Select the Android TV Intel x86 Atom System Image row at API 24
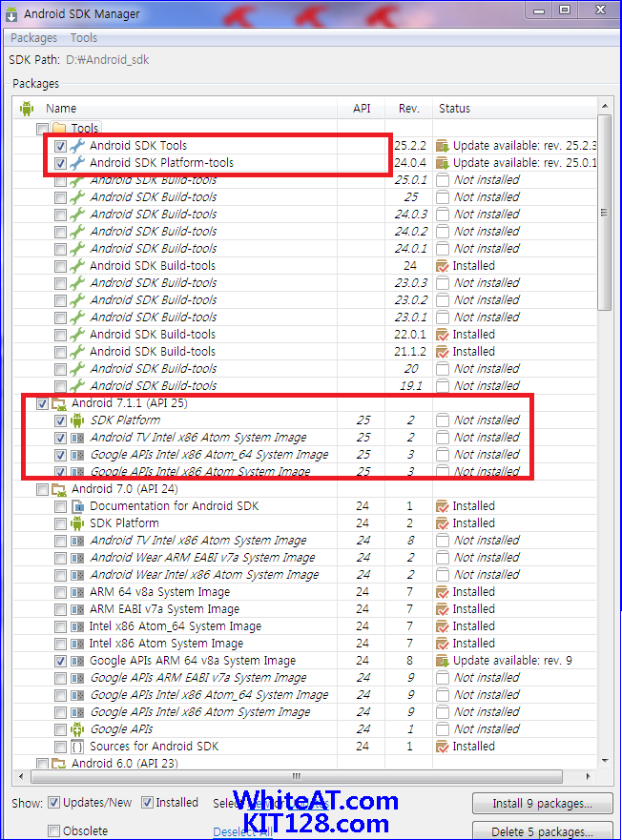The width and height of the screenshot is (622, 840). point(304,541)
